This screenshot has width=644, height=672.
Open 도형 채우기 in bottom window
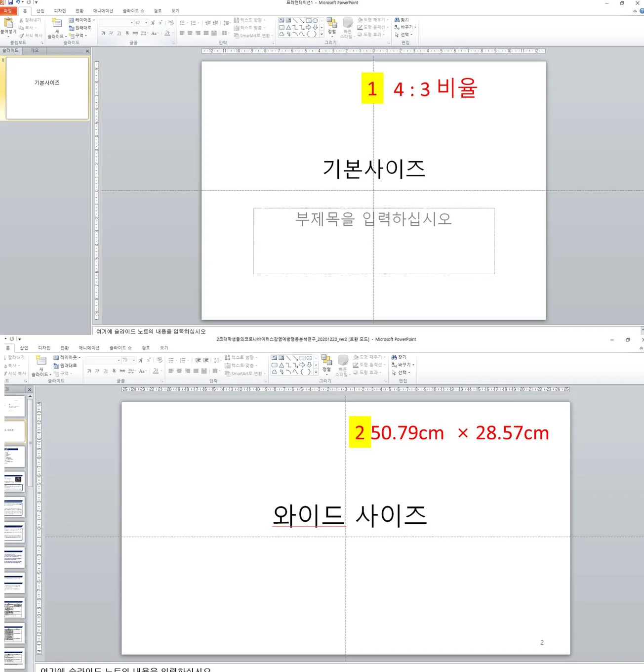369,357
